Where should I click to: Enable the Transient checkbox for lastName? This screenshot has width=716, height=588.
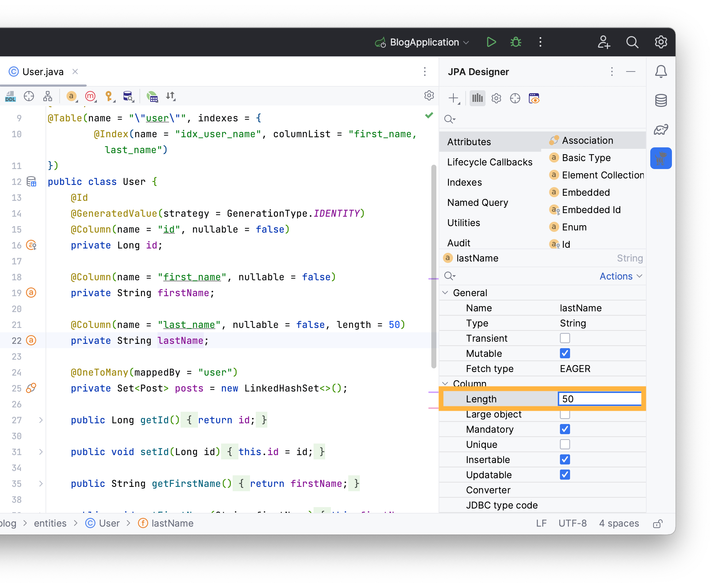tap(565, 338)
